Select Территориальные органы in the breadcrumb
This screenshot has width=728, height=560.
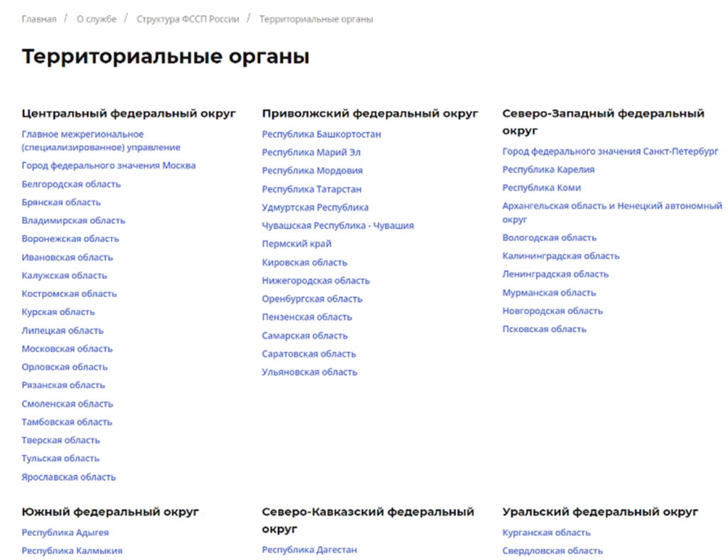[316, 19]
